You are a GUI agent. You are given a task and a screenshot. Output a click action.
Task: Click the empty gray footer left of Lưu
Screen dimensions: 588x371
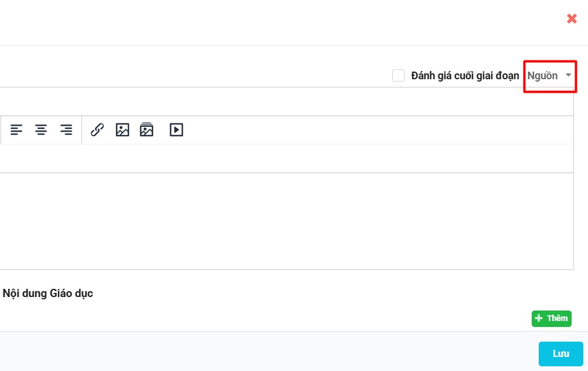[x=264, y=352]
